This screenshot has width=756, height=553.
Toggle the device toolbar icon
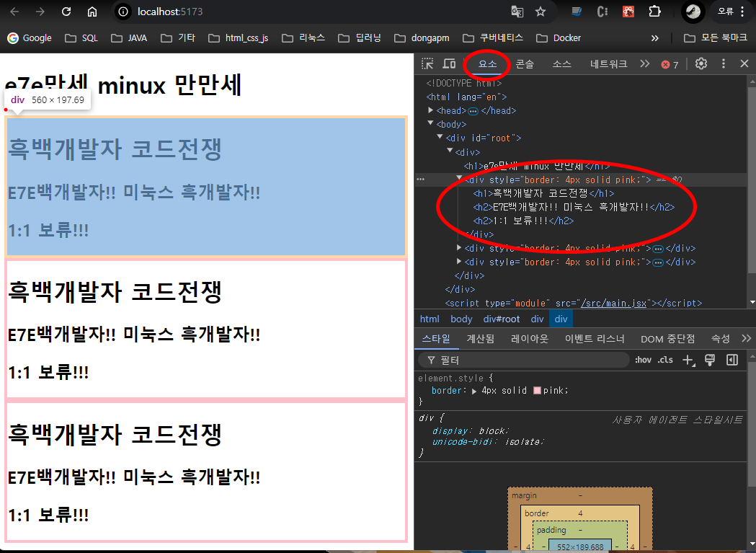450,63
